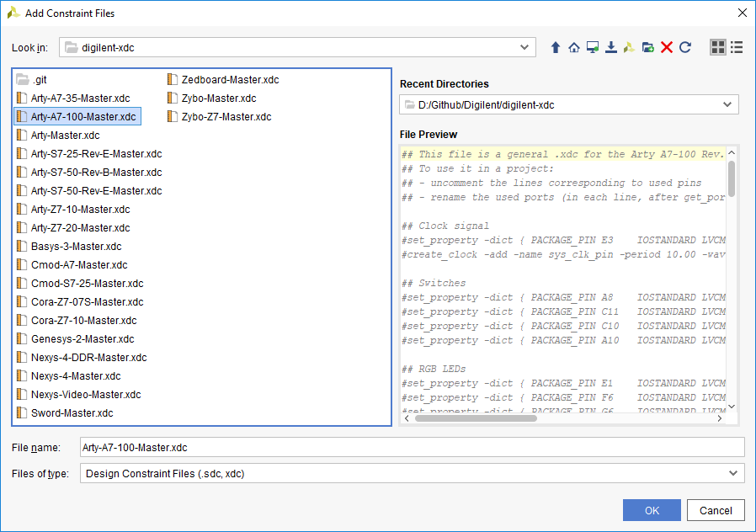Select Zedboard-Master.xdc file
This screenshot has width=756, height=532.
pyautogui.click(x=223, y=79)
